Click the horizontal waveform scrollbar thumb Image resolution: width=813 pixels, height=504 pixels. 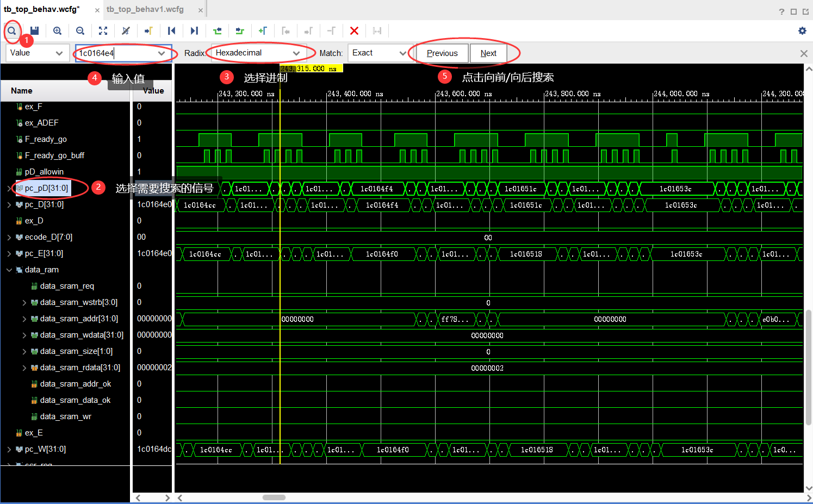pos(274,497)
